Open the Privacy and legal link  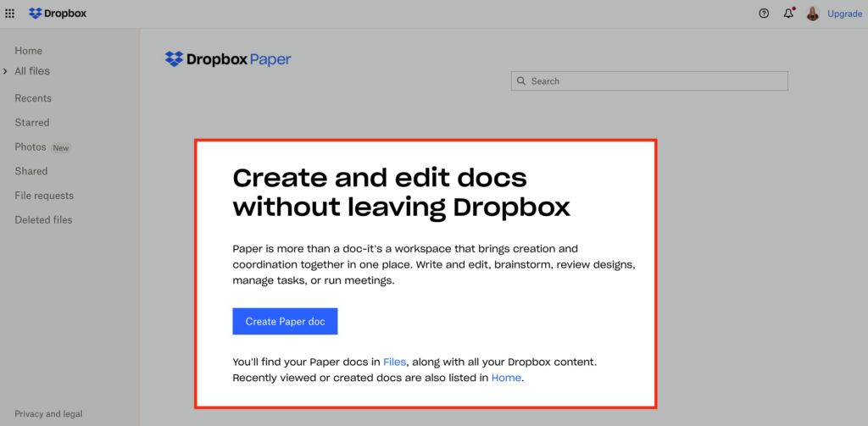[x=48, y=414]
